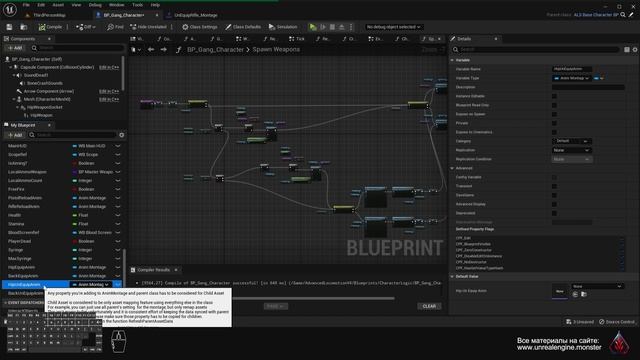Screen dimensions: 640x360
Task: Open the Tick graph tab
Action: [x=297, y=39]
